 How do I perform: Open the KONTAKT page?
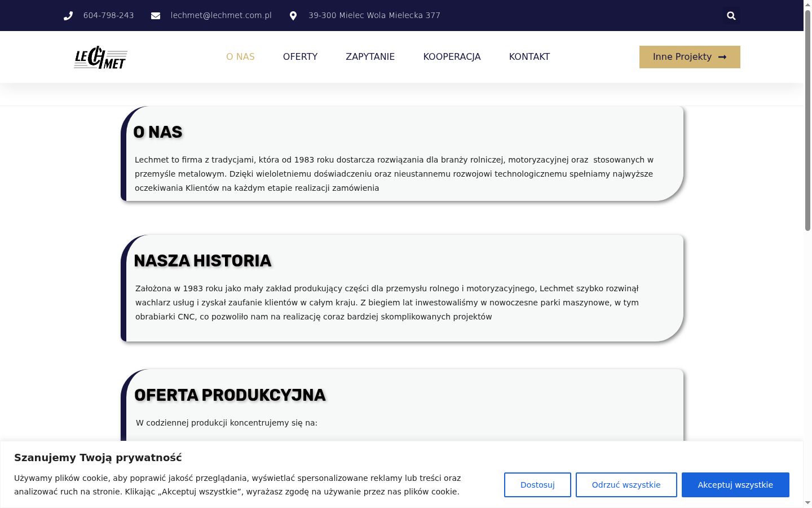[x=529, y=57]
